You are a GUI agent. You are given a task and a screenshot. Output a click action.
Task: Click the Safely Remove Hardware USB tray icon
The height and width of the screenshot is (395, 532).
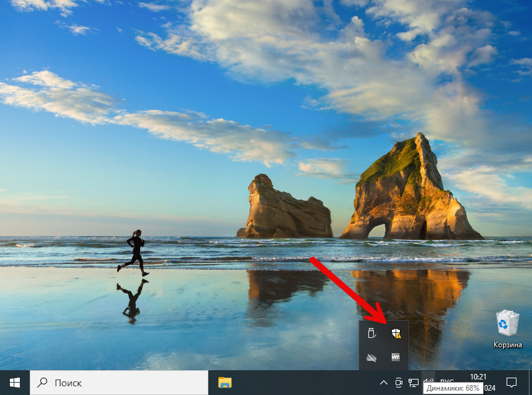click(x=371, y=333)
